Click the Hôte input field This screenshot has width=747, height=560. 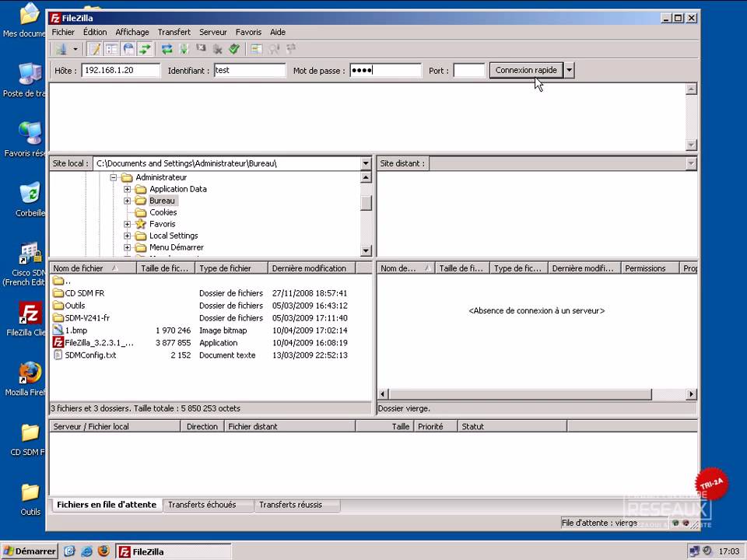tap(121, 71)
